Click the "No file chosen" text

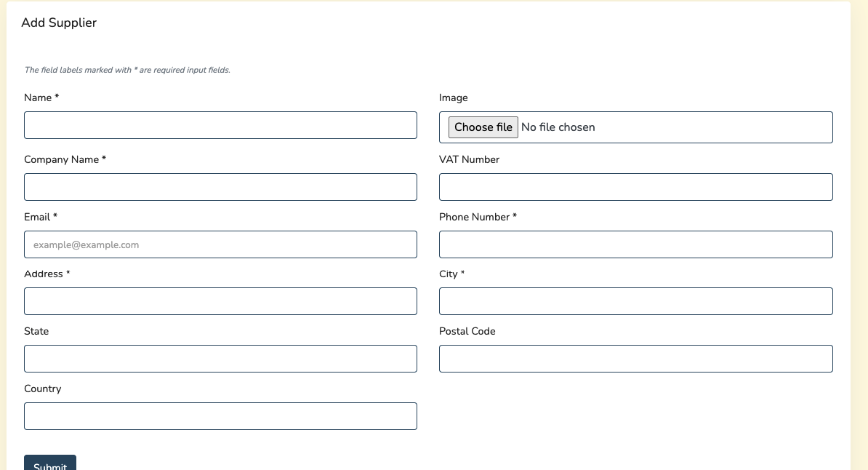(558, 127)
